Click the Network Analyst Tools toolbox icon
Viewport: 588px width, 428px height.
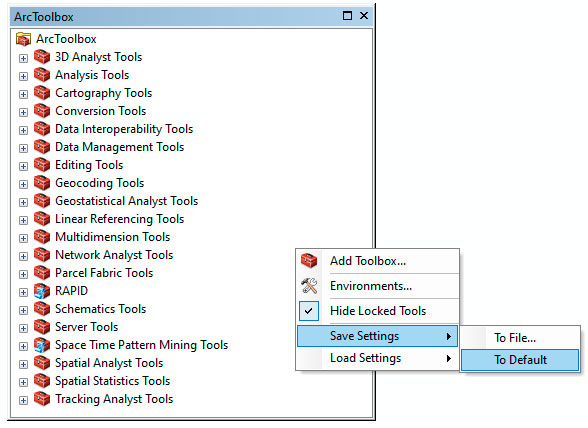(x=42, y=255)
